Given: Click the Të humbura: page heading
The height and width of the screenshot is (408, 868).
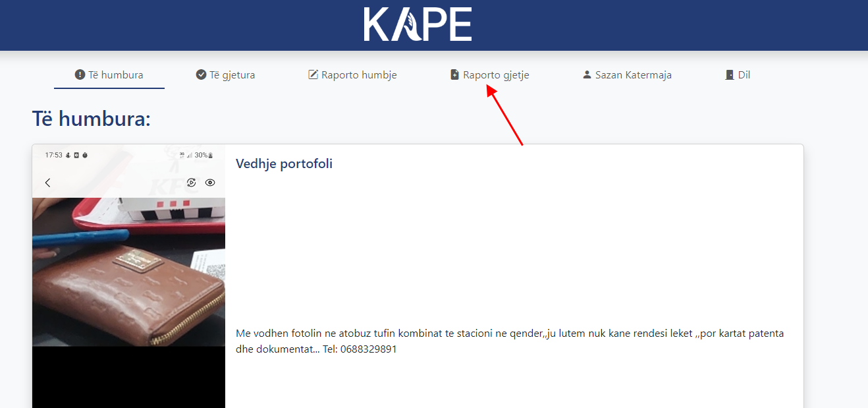Looking at the screenshot, I should point(92,119).
